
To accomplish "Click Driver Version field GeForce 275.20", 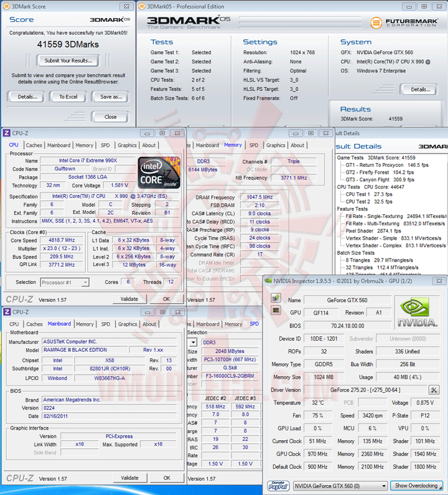I will (x=365, y=390).
